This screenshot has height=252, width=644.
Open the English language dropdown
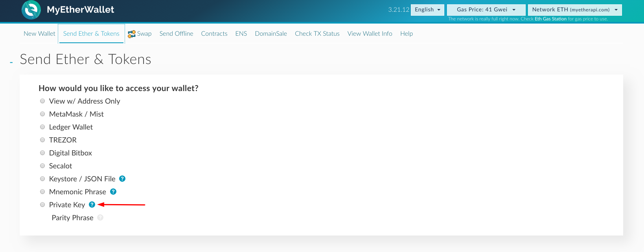click(427, 10)
